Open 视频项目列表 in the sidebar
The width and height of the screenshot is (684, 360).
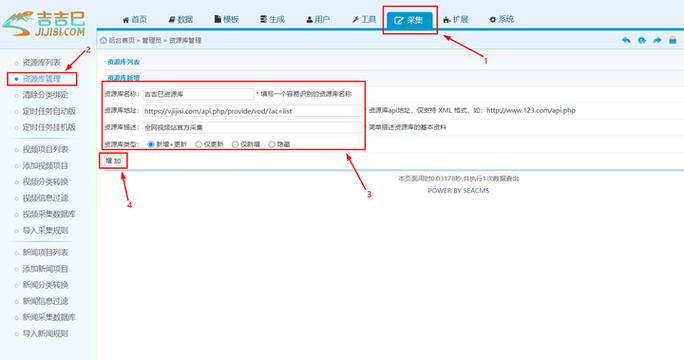click(45, 149)
